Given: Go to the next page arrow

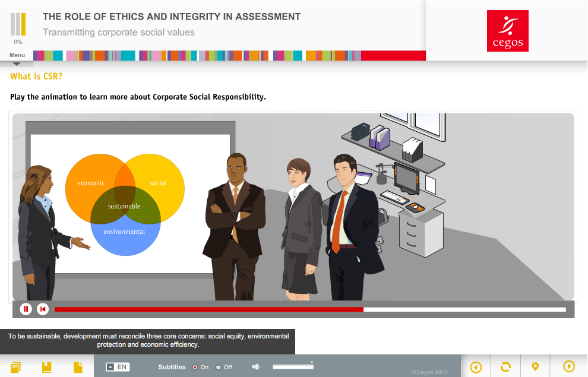Looking at the screenshot, I should (x=568, y=367).
